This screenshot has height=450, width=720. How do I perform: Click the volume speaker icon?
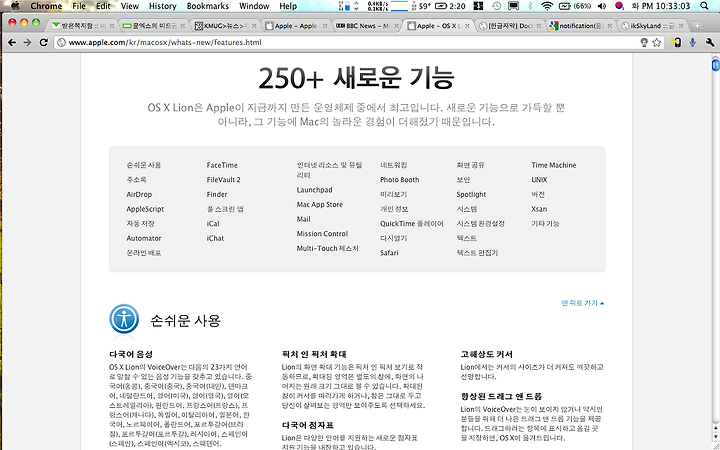click(x=602, y=6)
